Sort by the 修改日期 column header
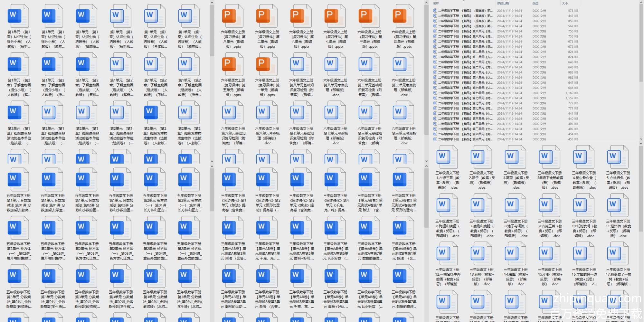The width and height of the screenshot is (644, 322). click(503, 3)
